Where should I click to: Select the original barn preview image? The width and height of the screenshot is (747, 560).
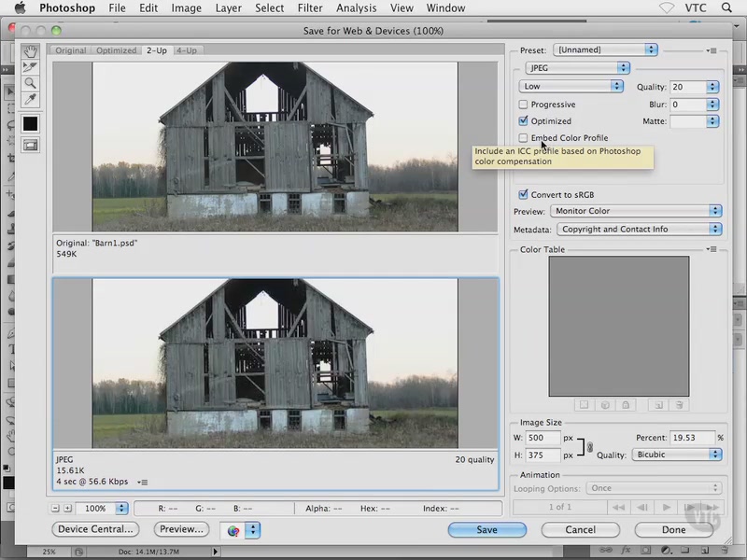pos(275,147)
